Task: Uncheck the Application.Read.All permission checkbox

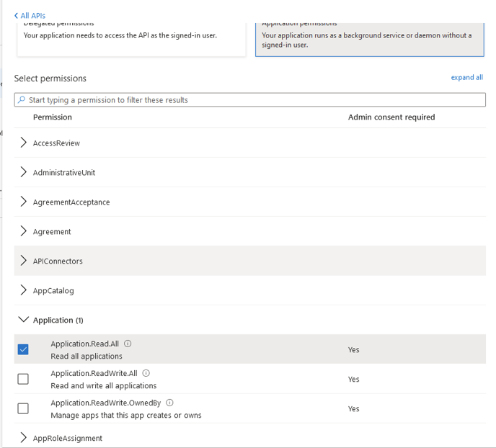Action: [23, 349]
